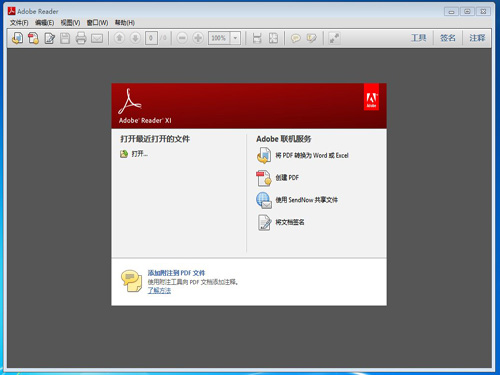500x375 pixels.
Task: Open the 注释 pane
Action: pos(477,38)
